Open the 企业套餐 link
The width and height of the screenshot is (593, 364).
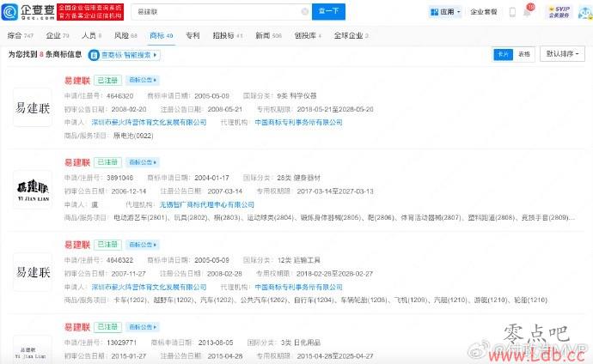pyautogui.click(x=483, y=12)
